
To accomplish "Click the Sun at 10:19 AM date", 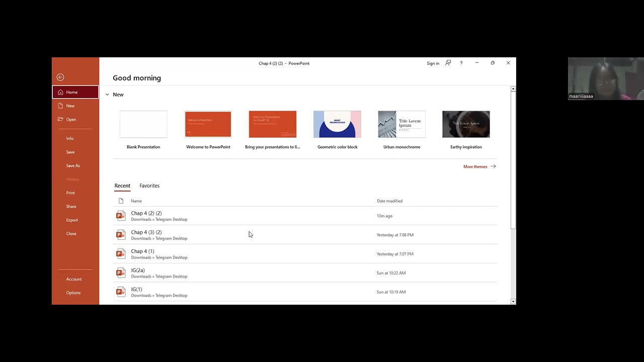I will tap(391, 292).
